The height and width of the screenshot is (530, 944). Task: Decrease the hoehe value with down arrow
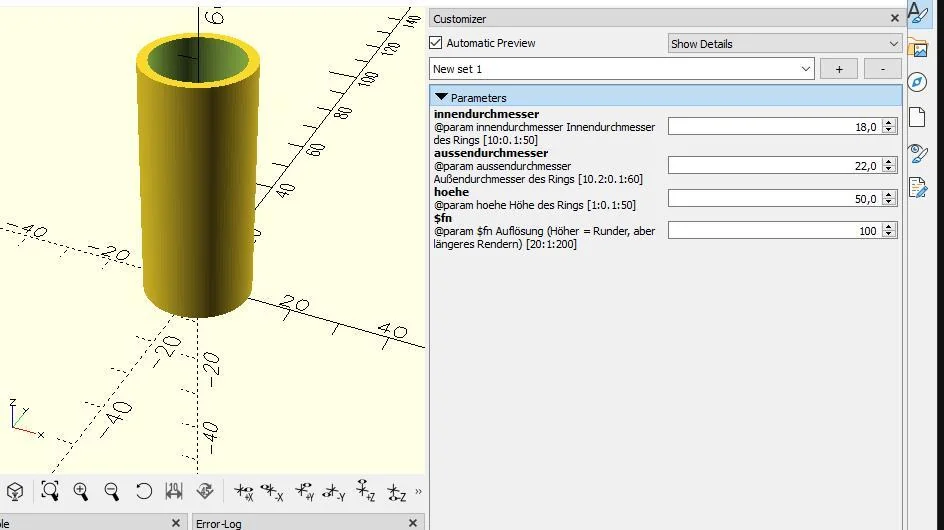tap(889, 203)
